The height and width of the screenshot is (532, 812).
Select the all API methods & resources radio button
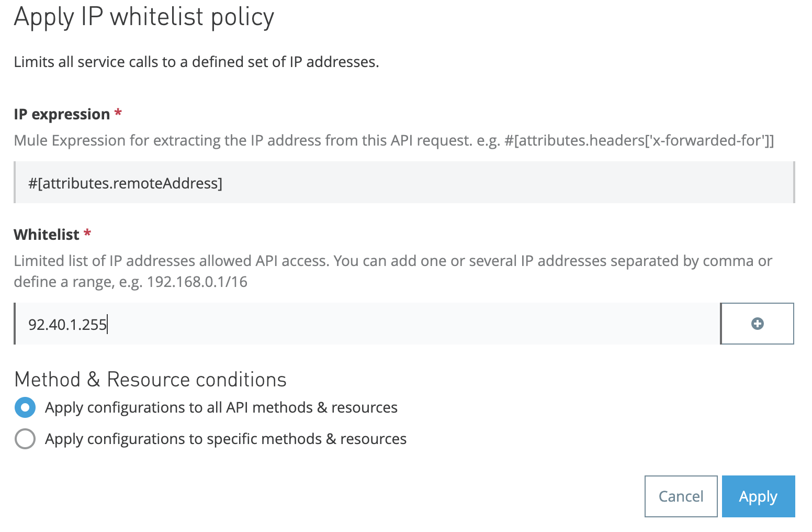[25, 407]
